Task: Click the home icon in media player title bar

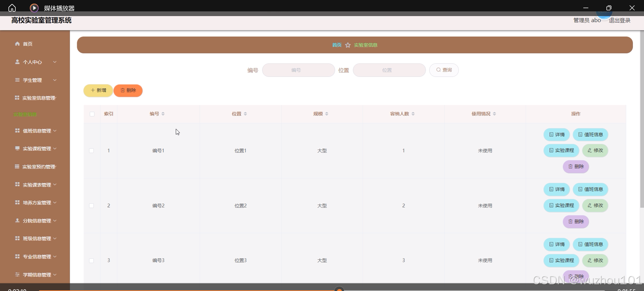Action: (x=12, y=8)
